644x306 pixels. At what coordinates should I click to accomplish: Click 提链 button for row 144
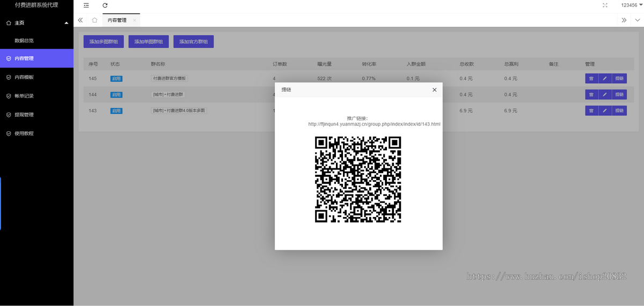(x=619, y=94)
